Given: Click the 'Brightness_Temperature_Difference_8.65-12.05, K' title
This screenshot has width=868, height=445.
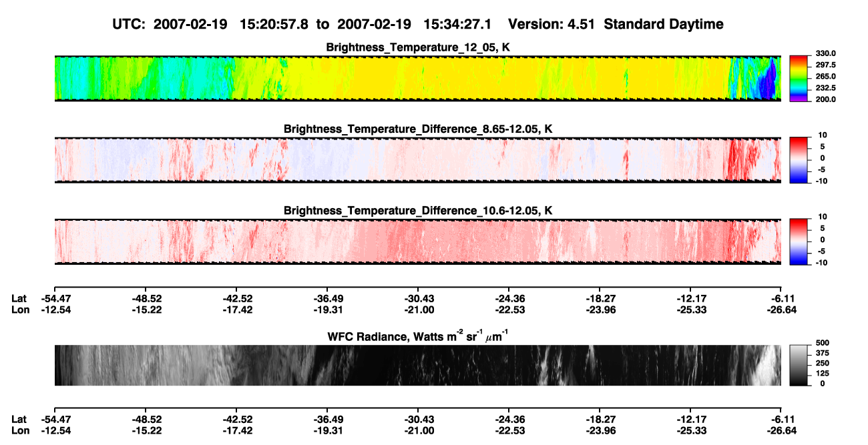Looking at the screenshot, I should [x=419, y=129].
